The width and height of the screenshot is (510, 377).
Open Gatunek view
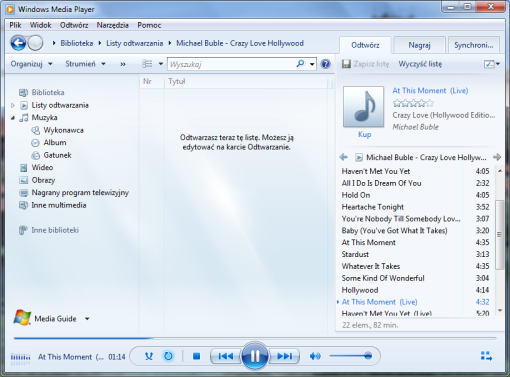point(57,155)
